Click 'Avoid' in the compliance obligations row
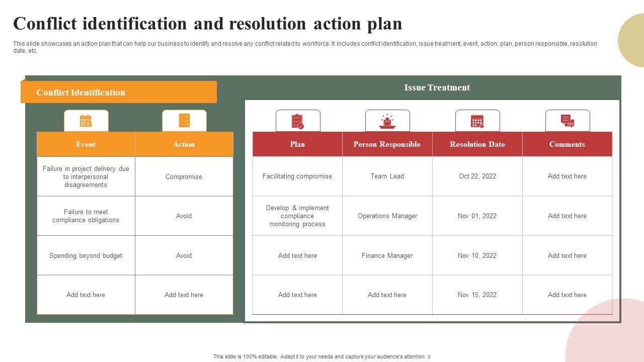This screenshot has height=362, width=644. pos(184,216)
